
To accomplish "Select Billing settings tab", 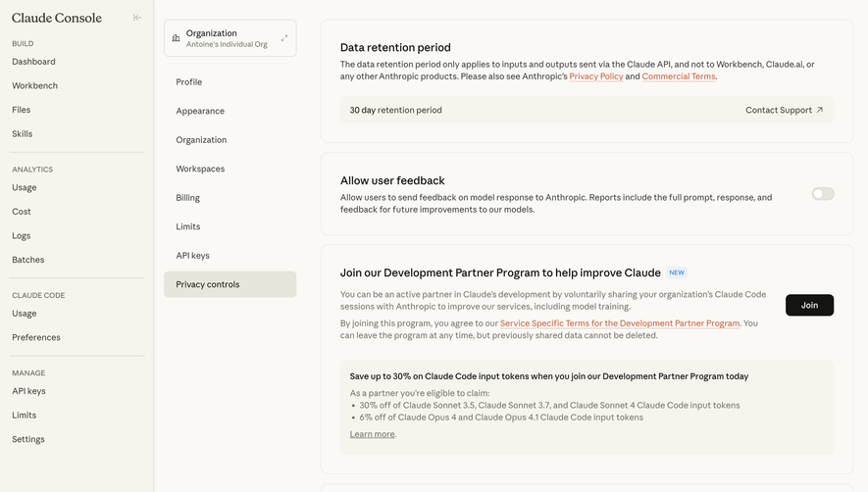I will point(230,198).
